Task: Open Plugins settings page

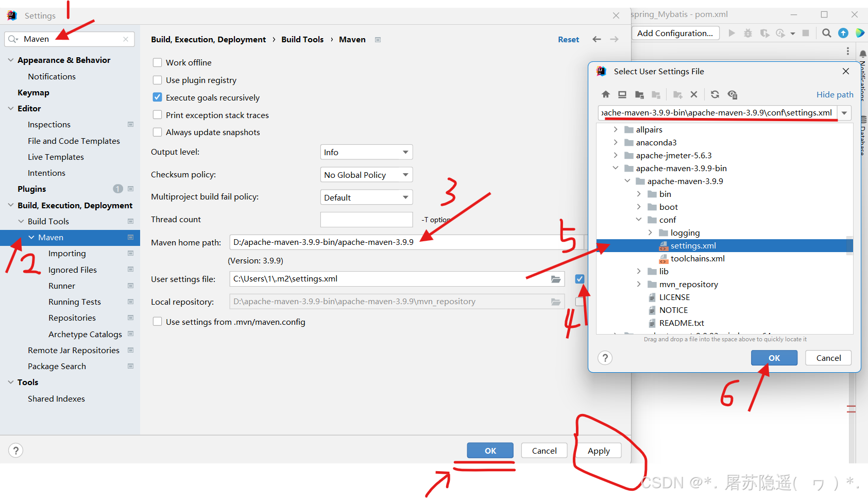Action: [32, 189]
